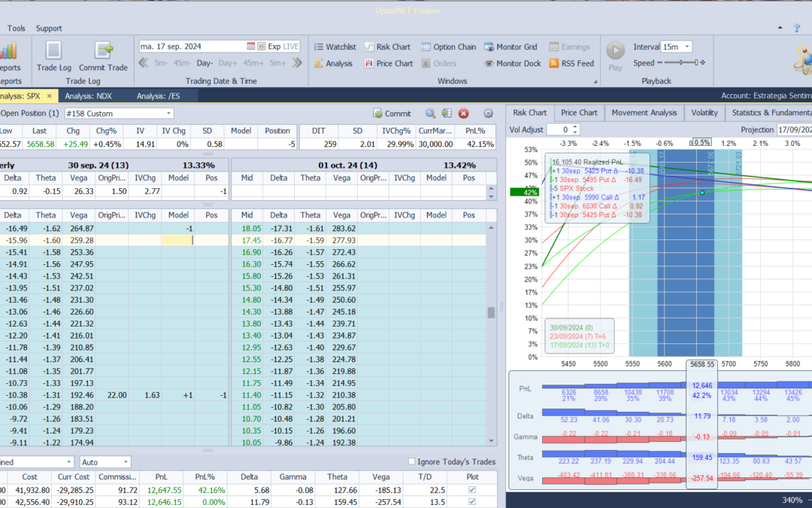This screenshot has height=508, width=812.
Task: Expand the #158 Custom position dropdown
Action: click(168, 114)
